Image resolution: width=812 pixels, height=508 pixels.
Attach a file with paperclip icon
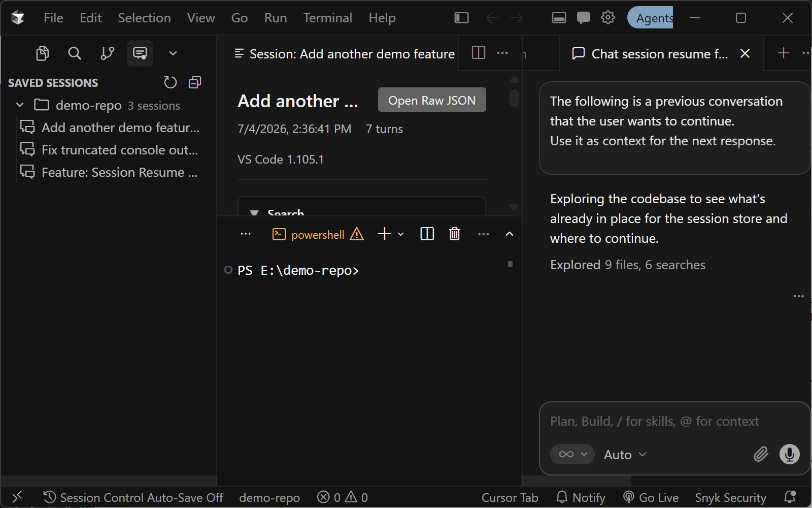click(761, 454)
